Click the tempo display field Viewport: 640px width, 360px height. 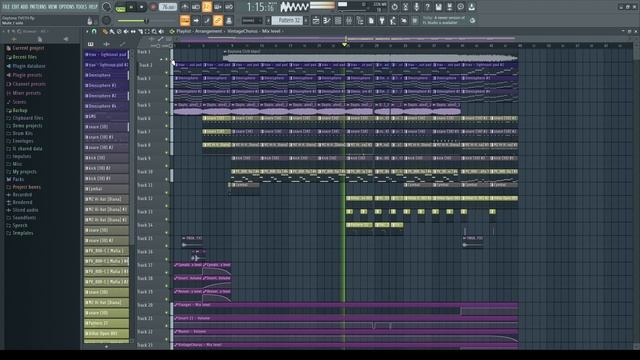(168, 7)
